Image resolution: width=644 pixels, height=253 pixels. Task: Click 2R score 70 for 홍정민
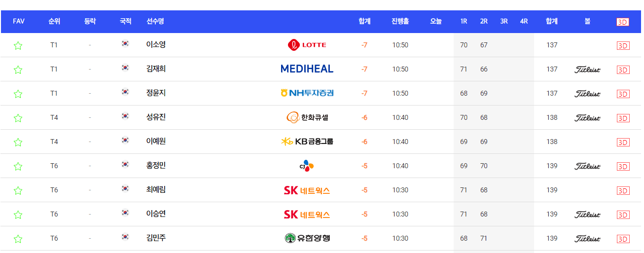click(x=484, y=166)
